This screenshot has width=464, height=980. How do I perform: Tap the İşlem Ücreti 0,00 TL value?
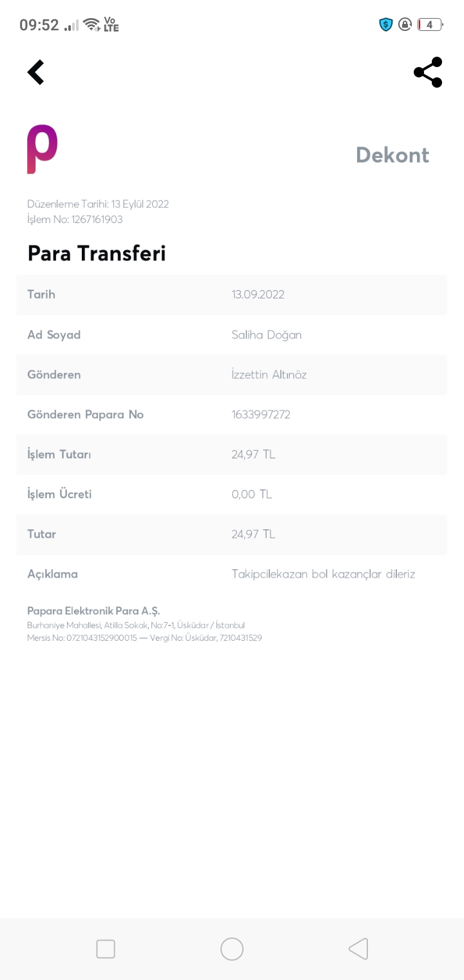[x=252, y=495]
